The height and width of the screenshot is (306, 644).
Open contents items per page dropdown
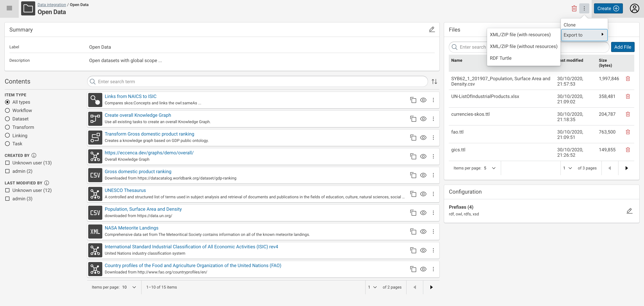129,287
